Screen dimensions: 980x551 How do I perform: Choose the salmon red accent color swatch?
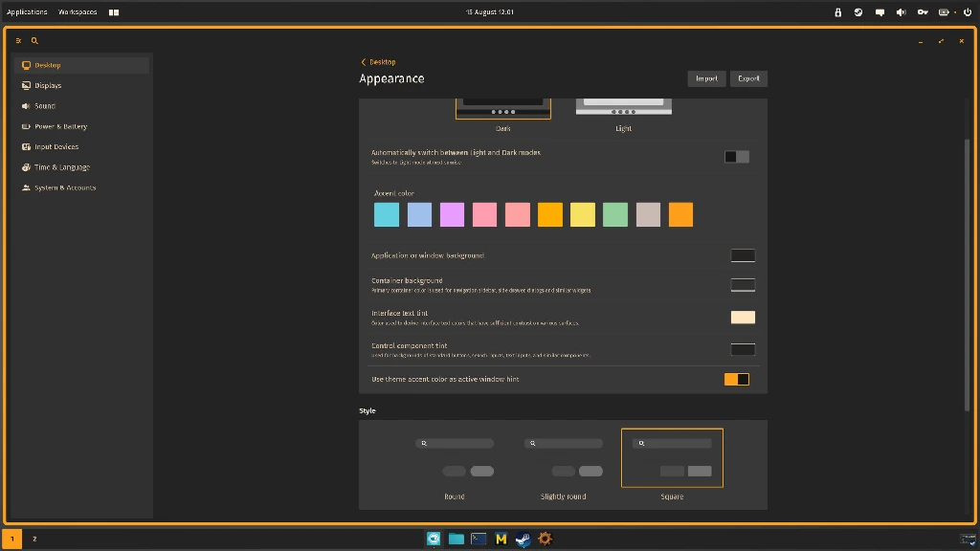[x=518, y=214]
